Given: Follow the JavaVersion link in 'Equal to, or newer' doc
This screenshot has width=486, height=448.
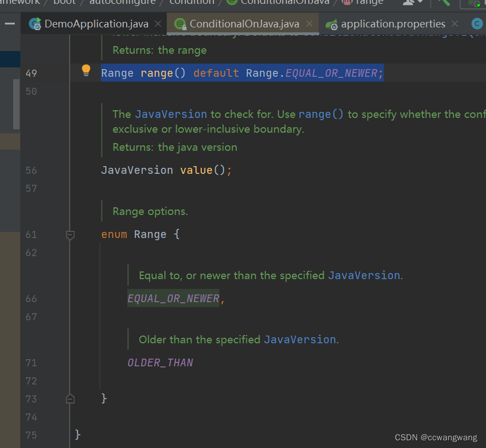Looking at the screenshot, I should [364, 275].
